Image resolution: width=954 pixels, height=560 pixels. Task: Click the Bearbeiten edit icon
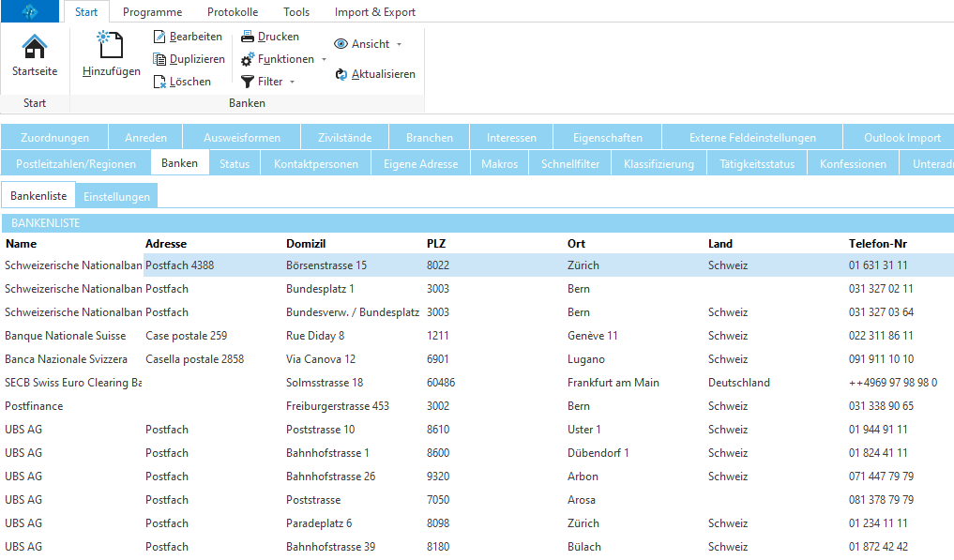tap(159, 37)
